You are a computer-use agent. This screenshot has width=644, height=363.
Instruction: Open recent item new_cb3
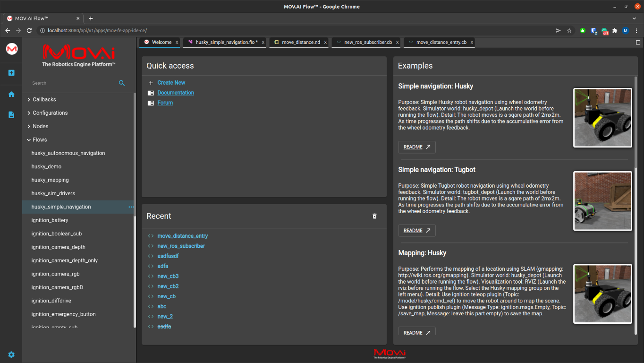click(x=168, y=276)
